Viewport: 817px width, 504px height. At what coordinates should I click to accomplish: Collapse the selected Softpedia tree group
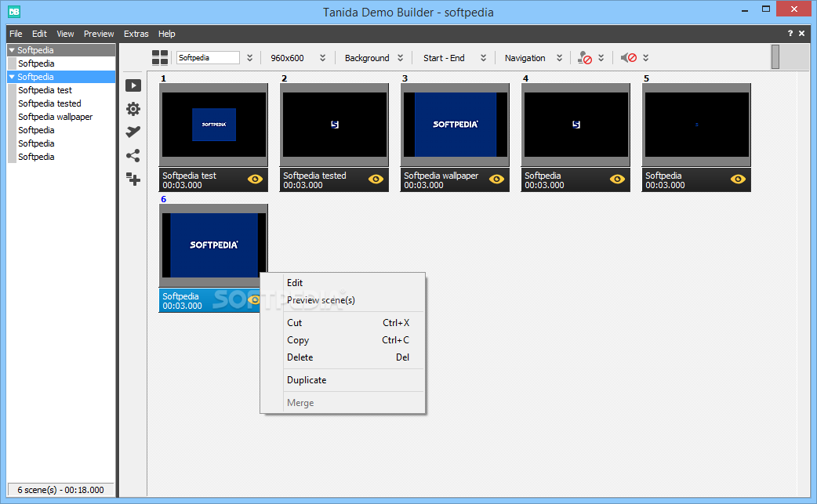point(12,77)
